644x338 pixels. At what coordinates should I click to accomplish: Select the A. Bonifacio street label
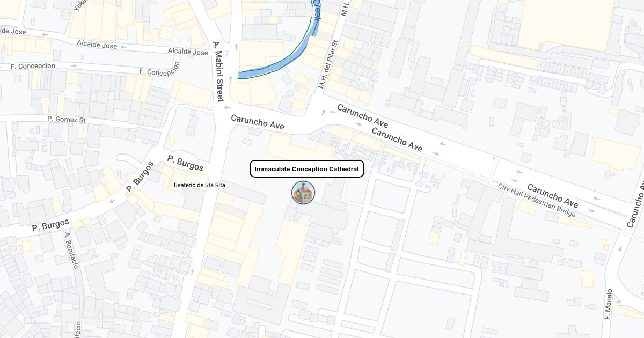click(x=72, y=250)
